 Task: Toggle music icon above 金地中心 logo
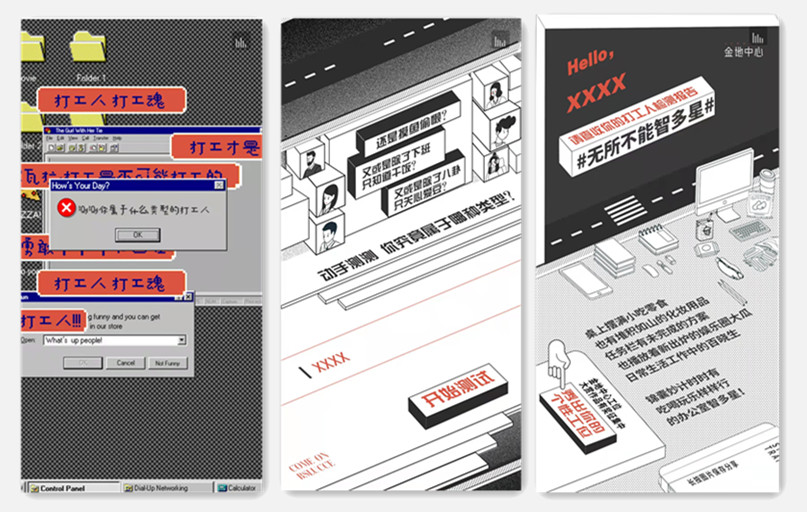(x=758, y=37)
